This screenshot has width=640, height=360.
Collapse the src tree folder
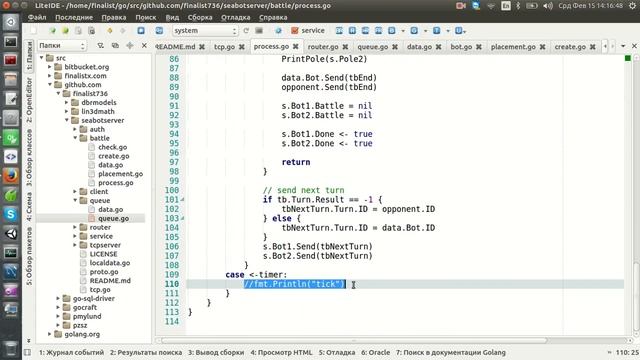tap(42, 58)
